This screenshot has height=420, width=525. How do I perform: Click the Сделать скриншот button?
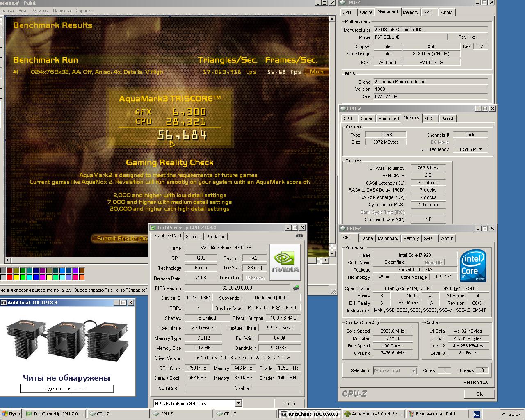coord(67,388)
